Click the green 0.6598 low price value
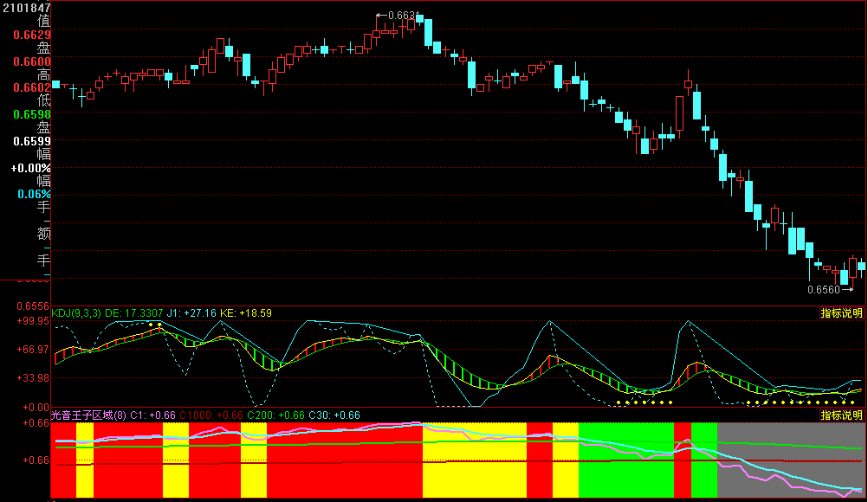This screenshot has width=868, height=502. click(x=32, y=114)
